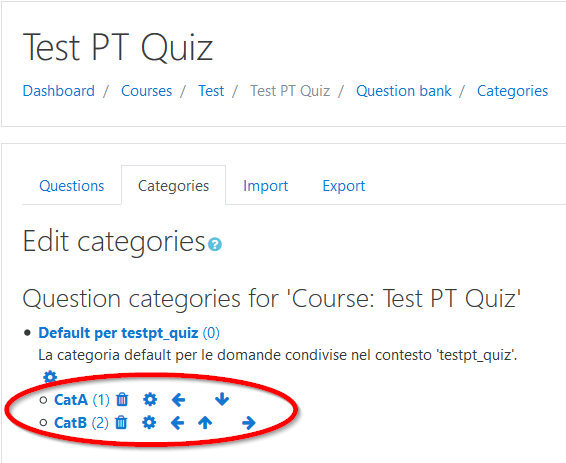Switch to the Questions tab
The image size is (566, 463).
71,186
